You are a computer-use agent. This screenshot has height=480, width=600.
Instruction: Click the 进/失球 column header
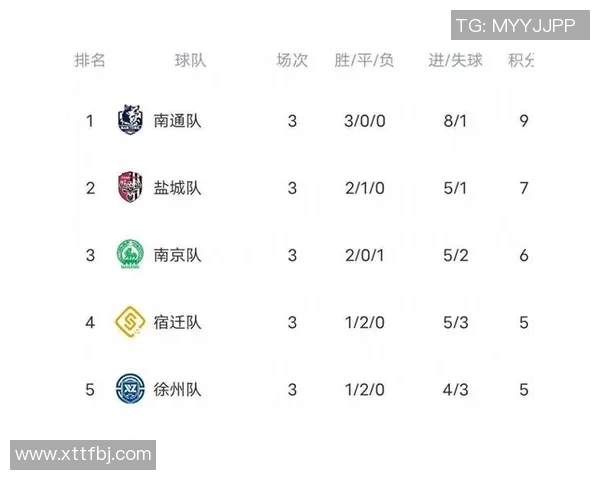455,60
